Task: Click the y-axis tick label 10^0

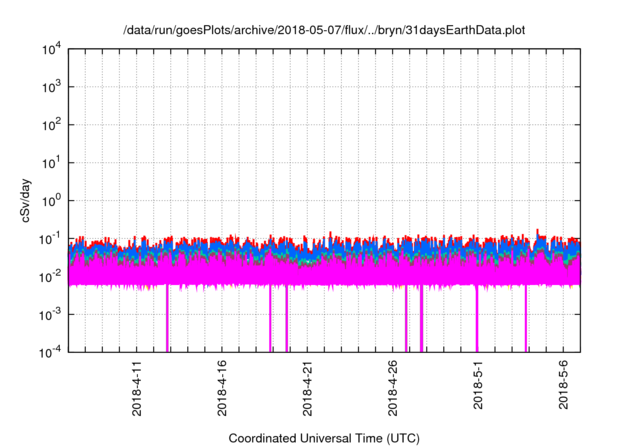Action: tap(51, 201)
